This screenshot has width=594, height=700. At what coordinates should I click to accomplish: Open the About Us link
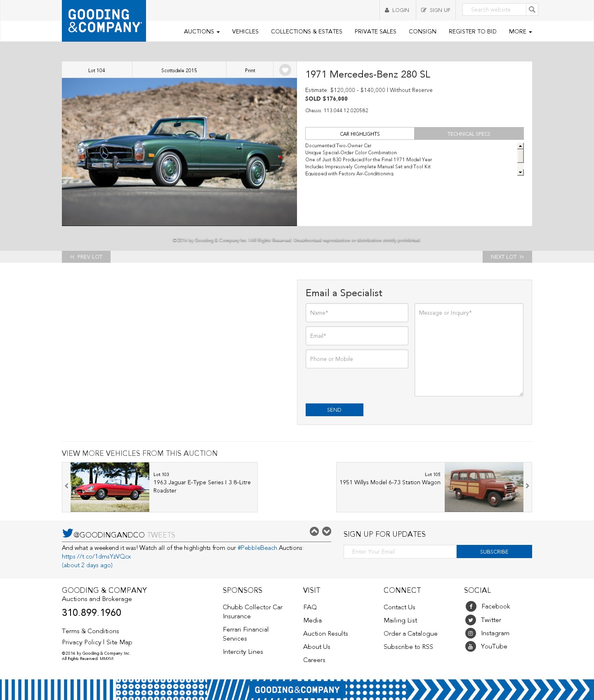point(317,647)
